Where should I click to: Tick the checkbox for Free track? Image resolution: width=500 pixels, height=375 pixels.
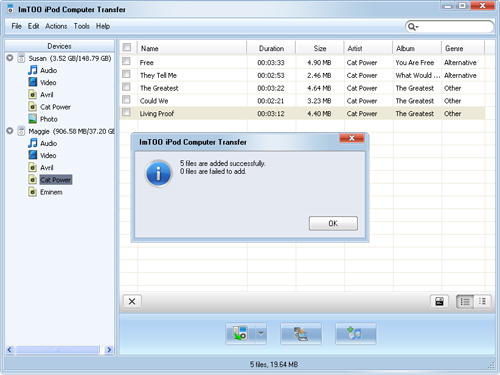tap(126, 61)
